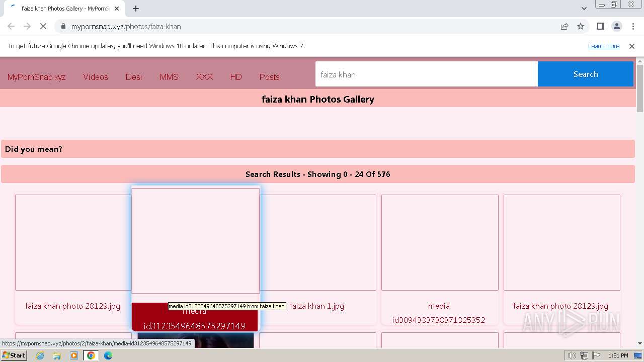Open a new browser tab
This screenshot has height=362, width=644.
point(136,9)
